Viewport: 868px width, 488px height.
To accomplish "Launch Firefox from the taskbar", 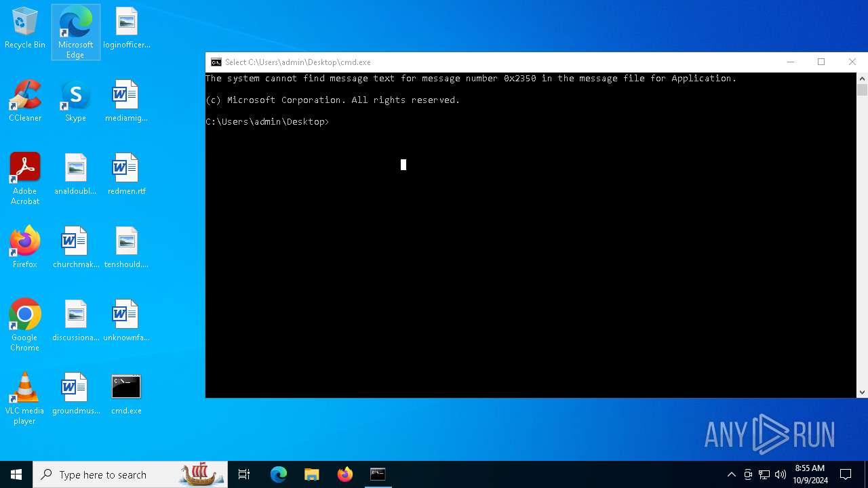I will [x=344, y=474].
